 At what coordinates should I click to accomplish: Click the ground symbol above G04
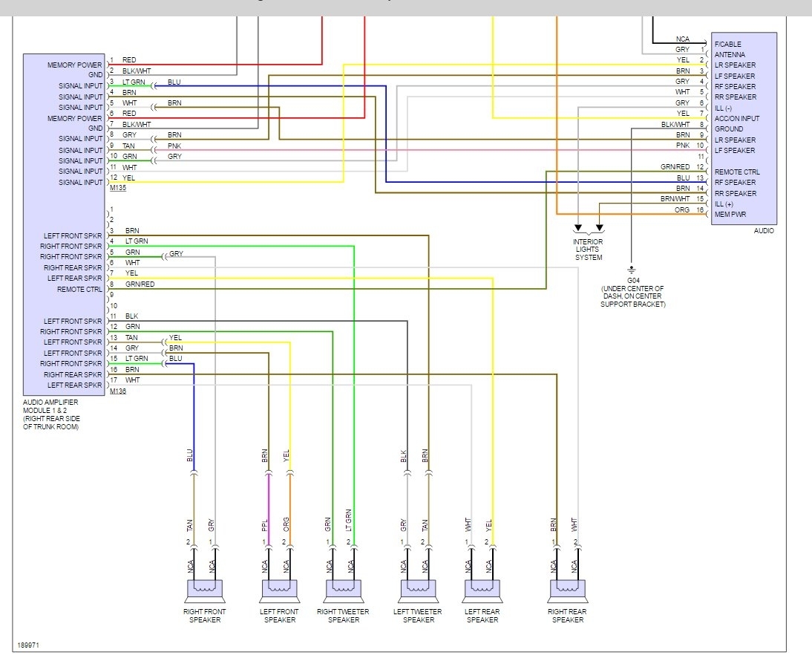click(632, 270)
